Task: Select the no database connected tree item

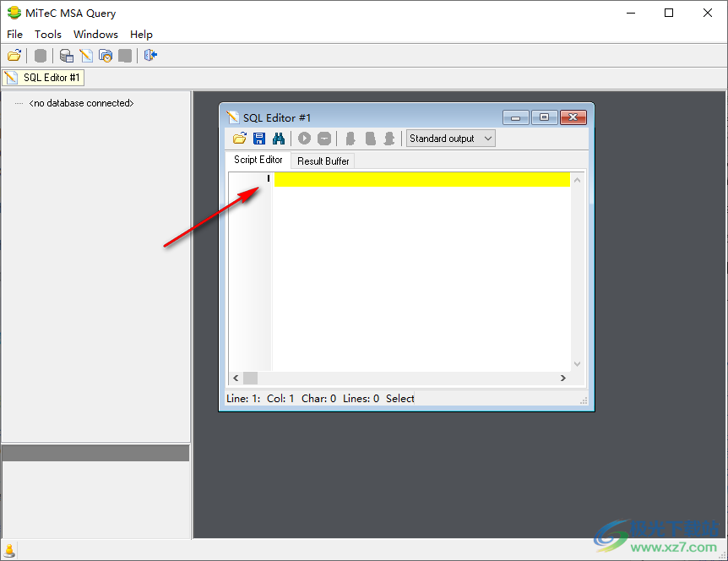Action: point(81,103)
